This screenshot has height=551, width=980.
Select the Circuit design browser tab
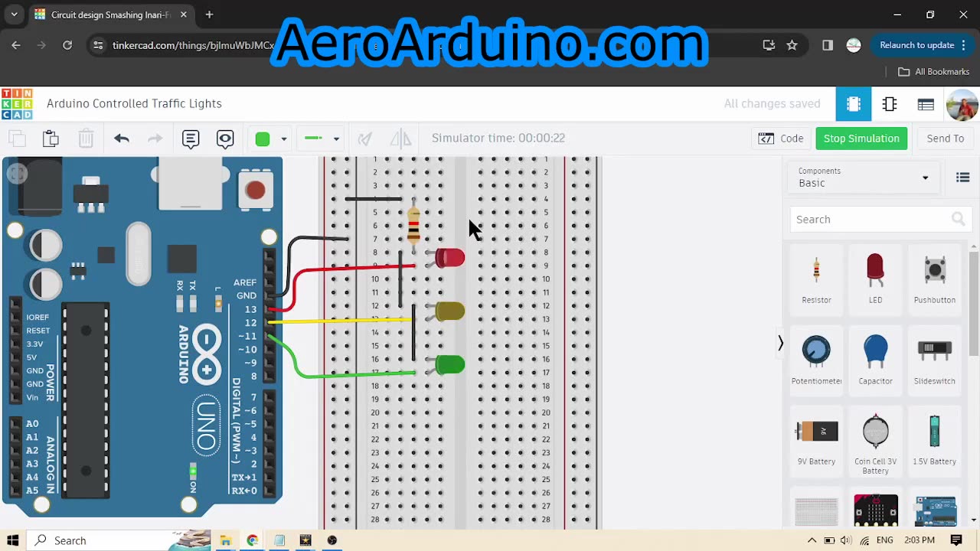111,15
